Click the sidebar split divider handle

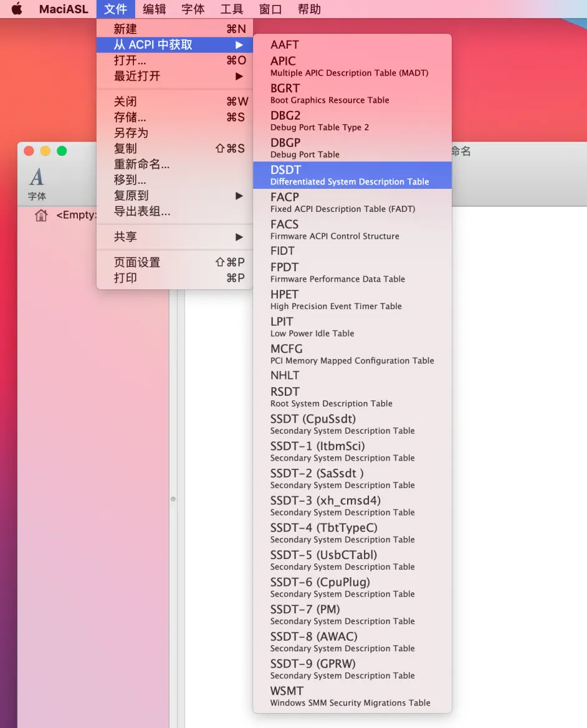[173, 499]
